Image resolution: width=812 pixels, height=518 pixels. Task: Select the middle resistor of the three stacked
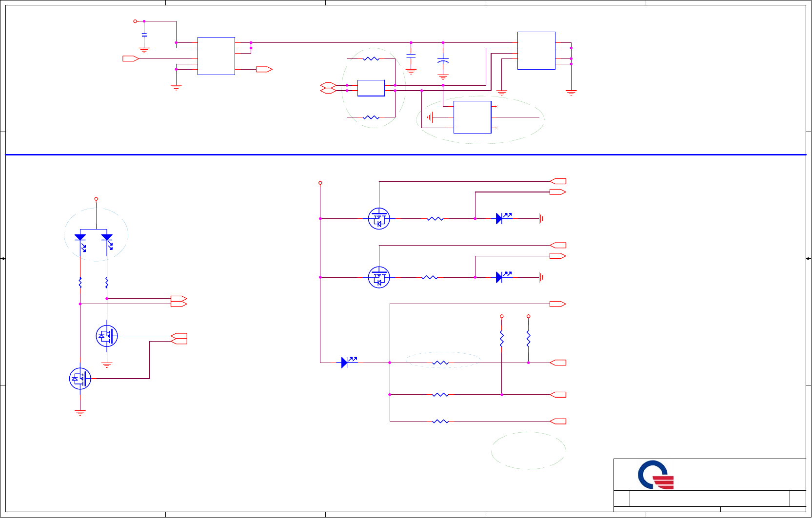click(x=440, y=395)
